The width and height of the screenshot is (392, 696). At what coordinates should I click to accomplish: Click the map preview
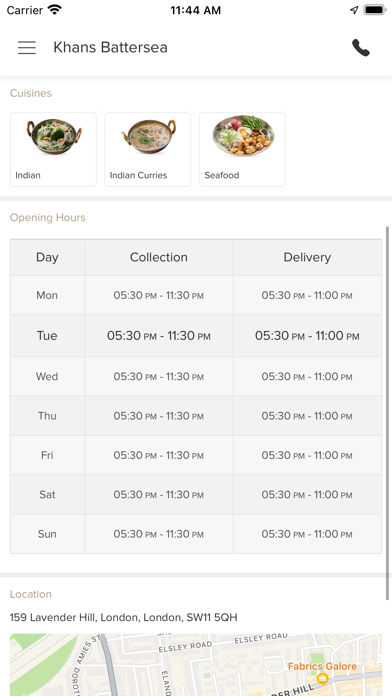(196, 664)
